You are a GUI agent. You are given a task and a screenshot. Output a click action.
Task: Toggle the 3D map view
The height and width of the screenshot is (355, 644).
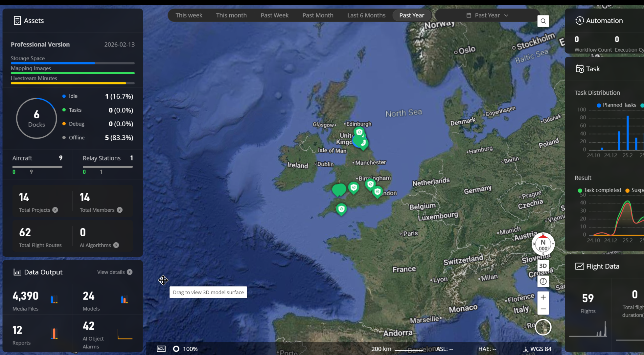pos(543,266)
